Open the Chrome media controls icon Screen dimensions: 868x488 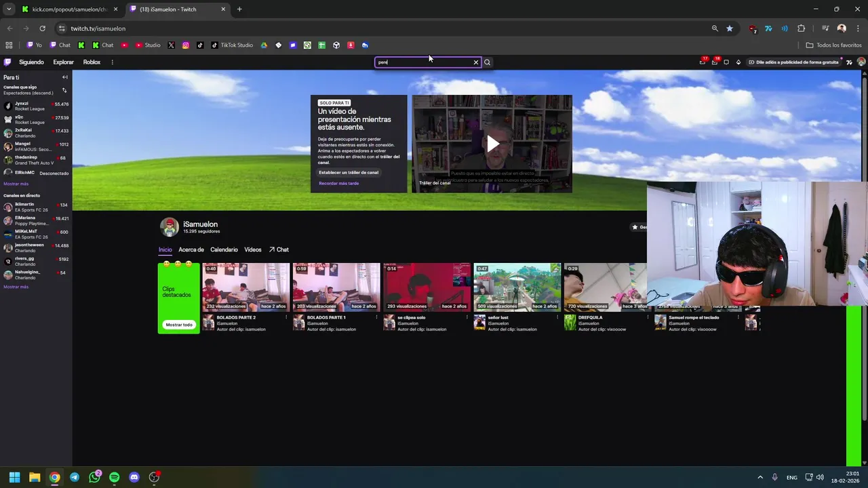tap(825, 28)
